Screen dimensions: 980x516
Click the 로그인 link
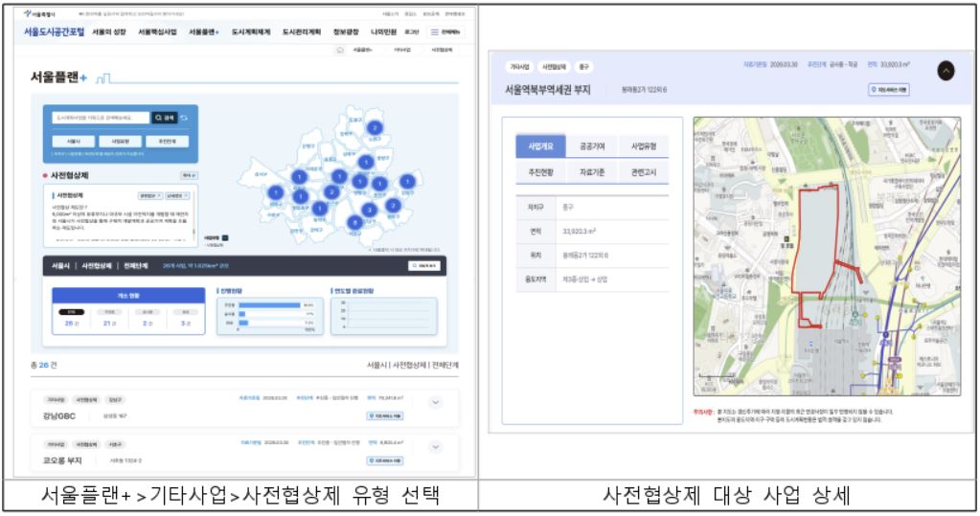[412, 32]
